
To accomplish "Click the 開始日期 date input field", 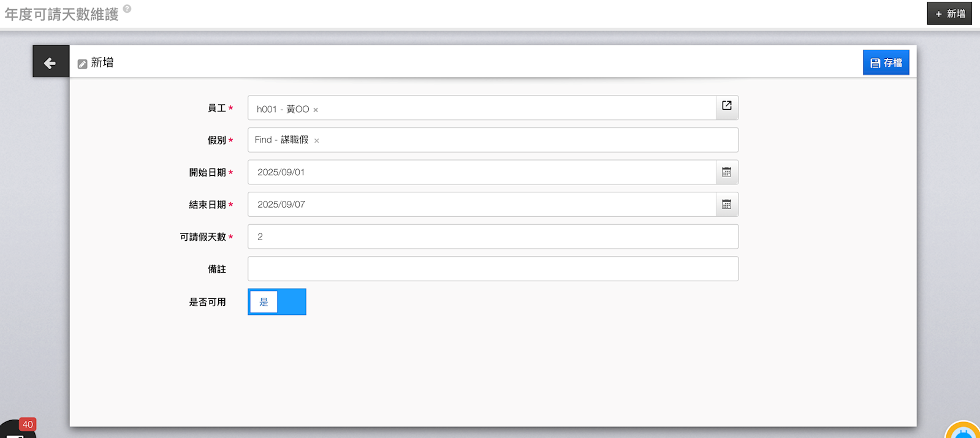I will pos(482,172).
